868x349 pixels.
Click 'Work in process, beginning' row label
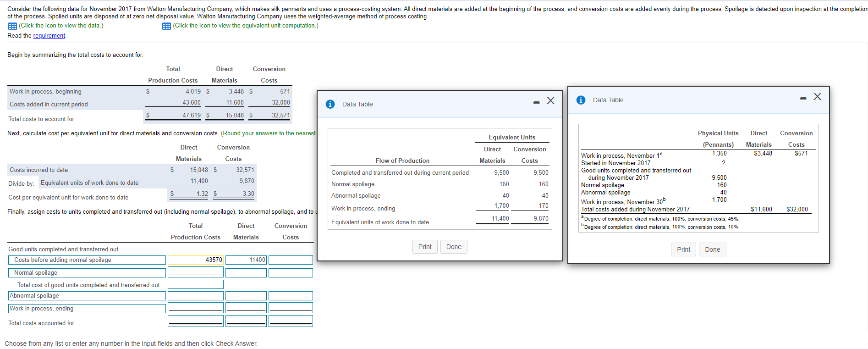point(45,92)
